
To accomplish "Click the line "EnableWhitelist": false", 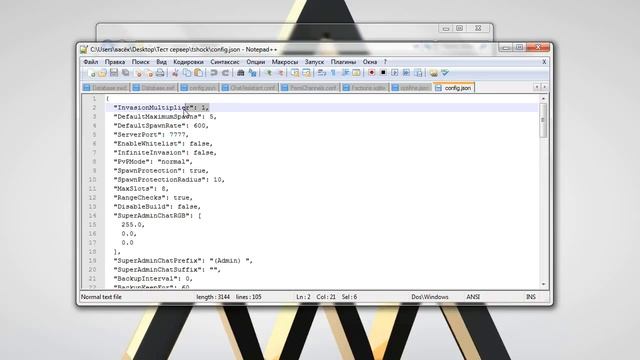I will (x=163, y=144).
